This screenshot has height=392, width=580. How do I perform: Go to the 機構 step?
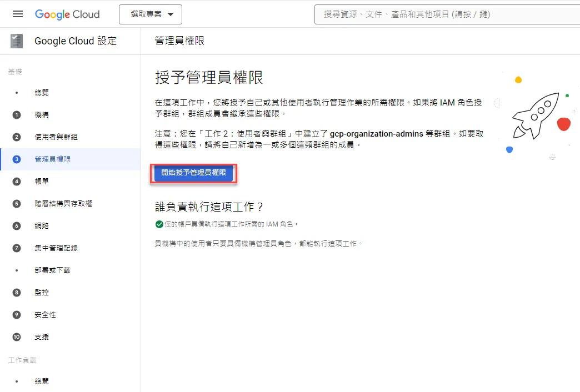tap(42, 114)
